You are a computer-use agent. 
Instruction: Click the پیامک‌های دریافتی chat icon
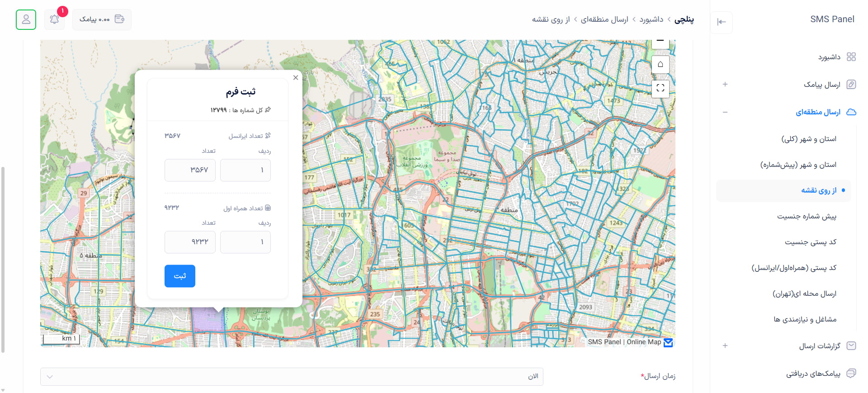(x=851, y=374)
